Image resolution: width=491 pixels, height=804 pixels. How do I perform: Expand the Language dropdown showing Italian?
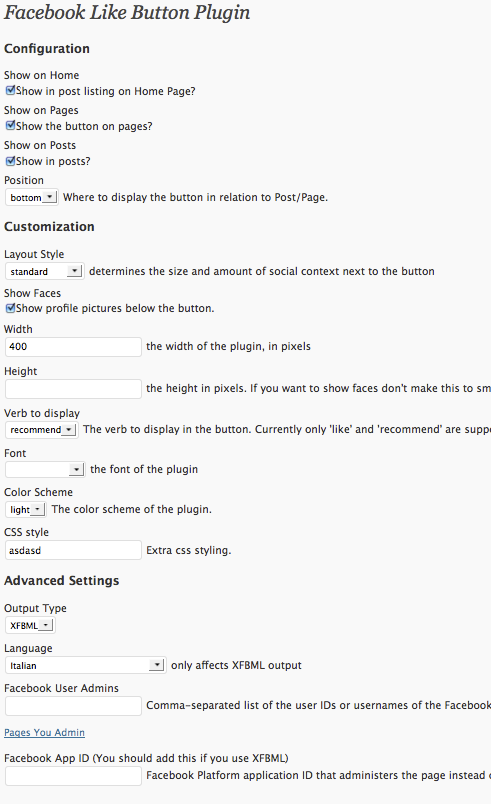pyautogui.click(x=86, y=666)
